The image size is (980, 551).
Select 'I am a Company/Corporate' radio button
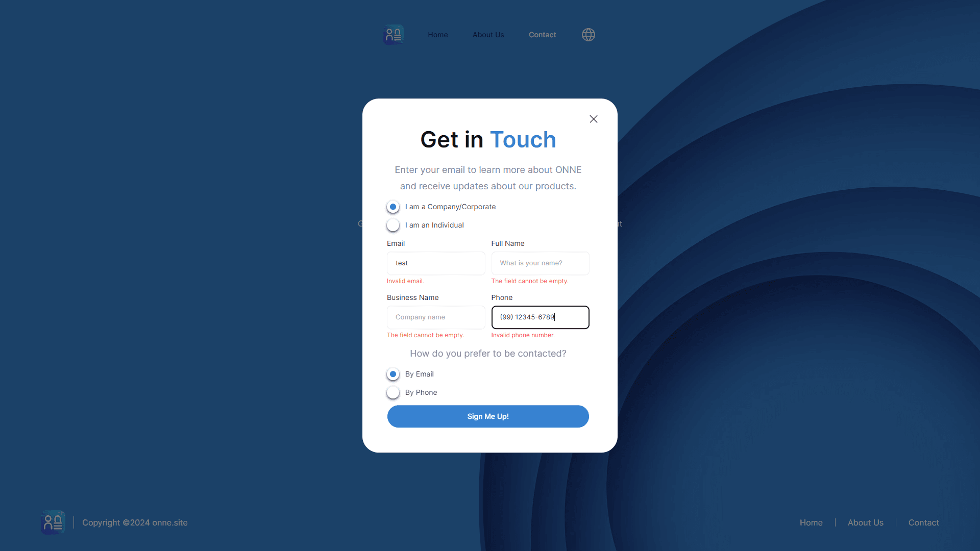pos(393,207)
